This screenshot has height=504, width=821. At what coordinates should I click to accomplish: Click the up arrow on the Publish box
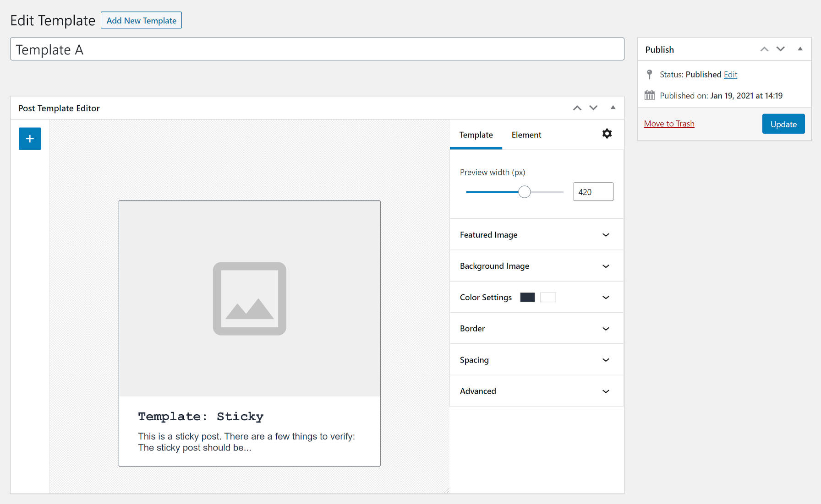(764, 49)
